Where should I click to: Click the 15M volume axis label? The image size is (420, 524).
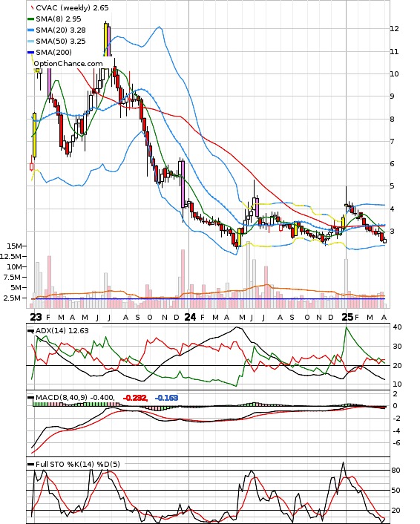pyautogui.click(x=16, y=246)
